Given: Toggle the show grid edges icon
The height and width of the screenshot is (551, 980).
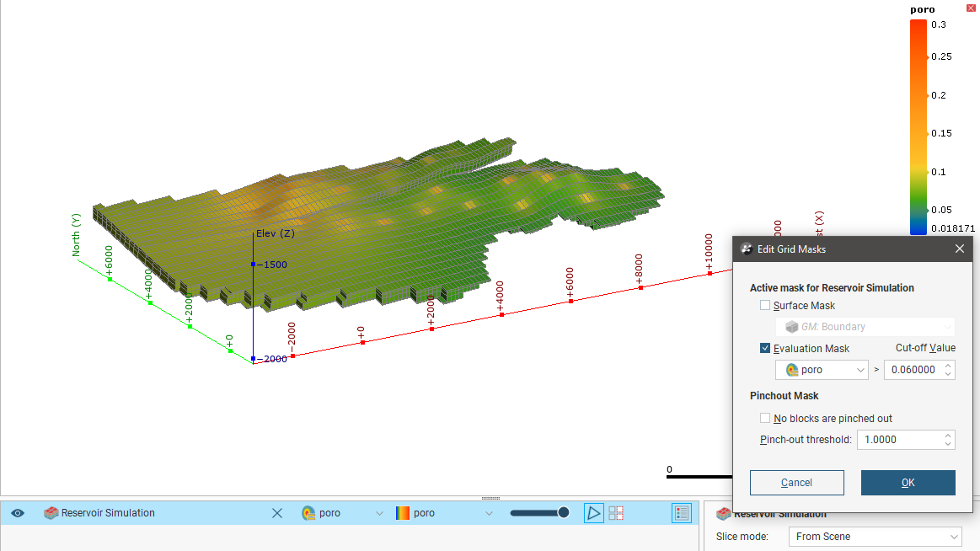Looking at the screenshot, I should [x=616, y=513].
